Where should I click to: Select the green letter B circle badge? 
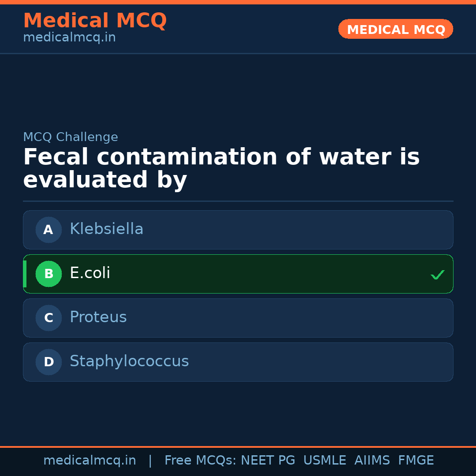[48, 274]
